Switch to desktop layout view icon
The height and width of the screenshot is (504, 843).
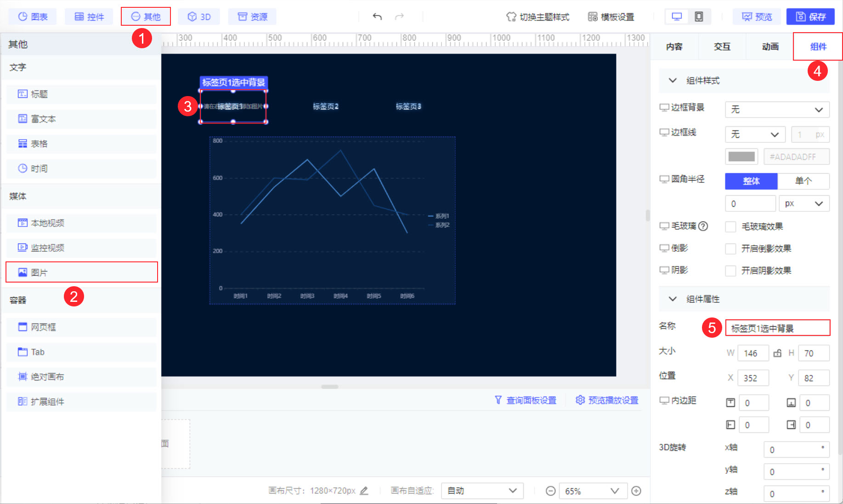[x=677, y=17]
